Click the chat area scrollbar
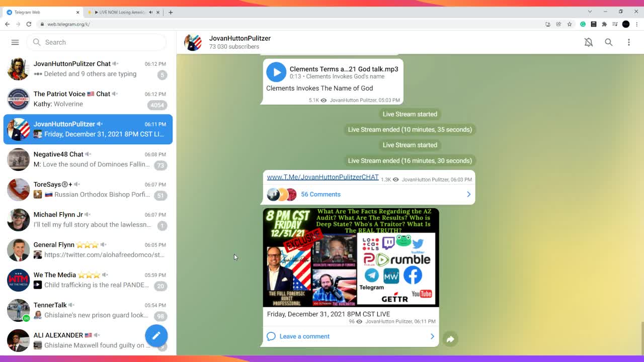Screen dimensions: 644x362 pyautogui.click(x=641, y=338)
